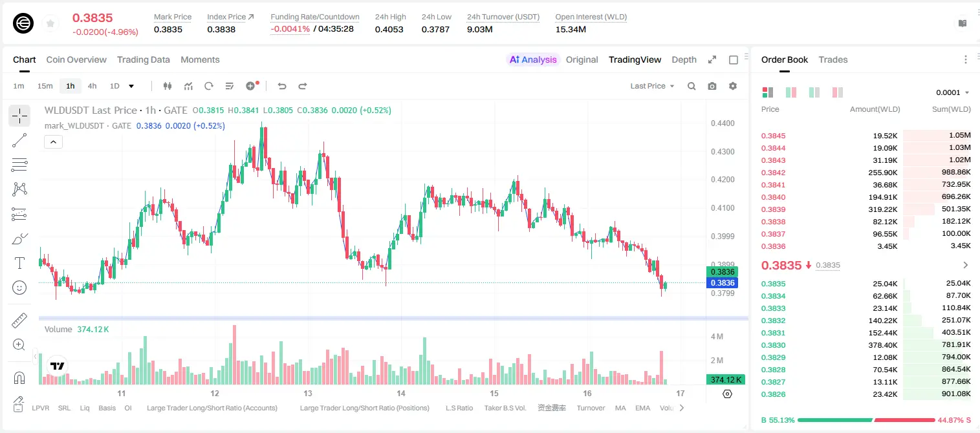Screen dimensions: 980x433
Task: Switch chart to Depth view
Action: pyautogui.click(x=684, y=59)
